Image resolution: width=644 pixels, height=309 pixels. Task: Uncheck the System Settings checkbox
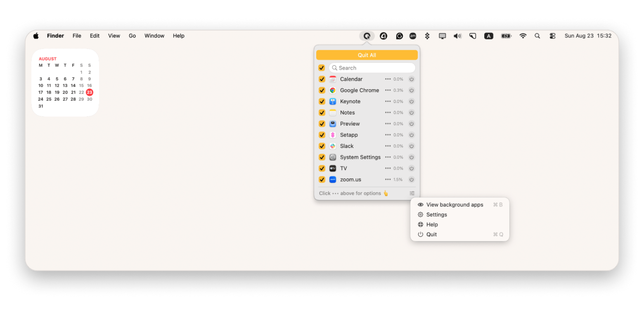(322, 157)
